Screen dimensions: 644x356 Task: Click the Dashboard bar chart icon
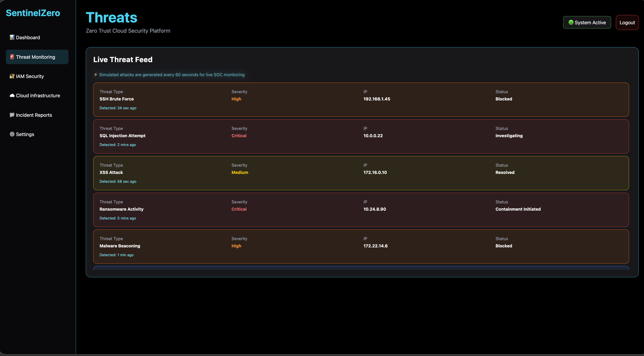click(x=12, y=37)
